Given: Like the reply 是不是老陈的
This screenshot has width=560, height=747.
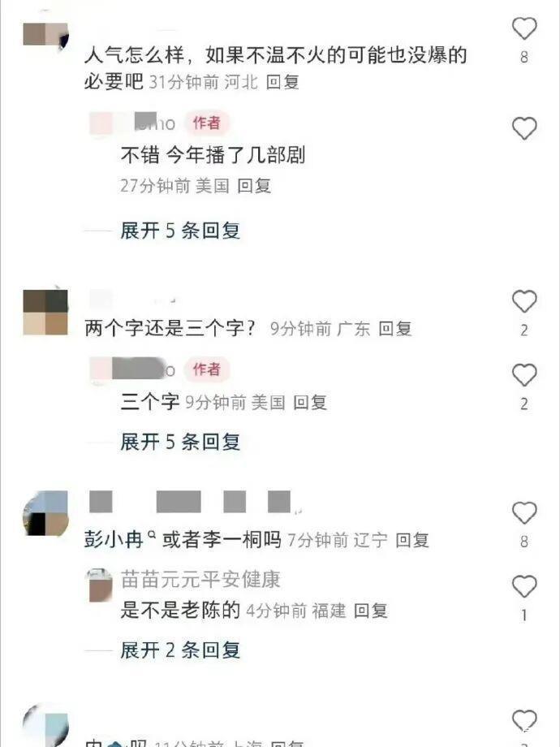Looking at the screenshot, I should 524,586.
